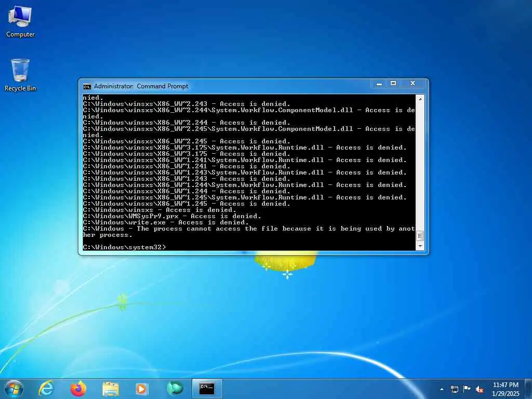Click the 'C:\Windows\WMSysPr9.prx' output line
Viewport: 532px width, 399px height.
pyautogui.click(x=172, y=216)
